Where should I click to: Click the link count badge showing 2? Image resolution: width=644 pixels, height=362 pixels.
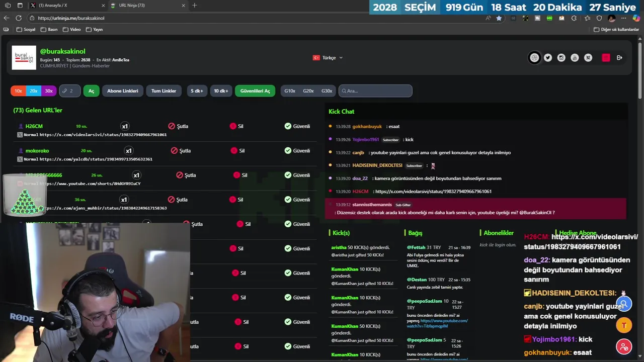(69, 91)
